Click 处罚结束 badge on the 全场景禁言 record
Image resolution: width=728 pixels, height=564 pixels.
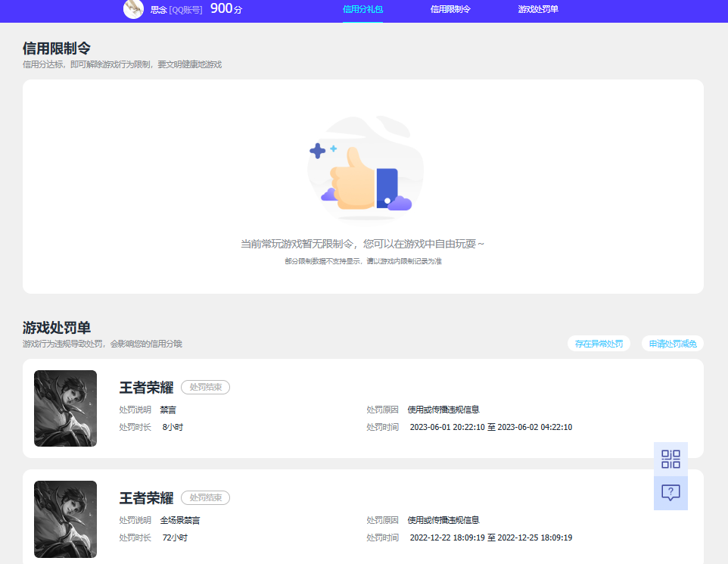point(205,497)
